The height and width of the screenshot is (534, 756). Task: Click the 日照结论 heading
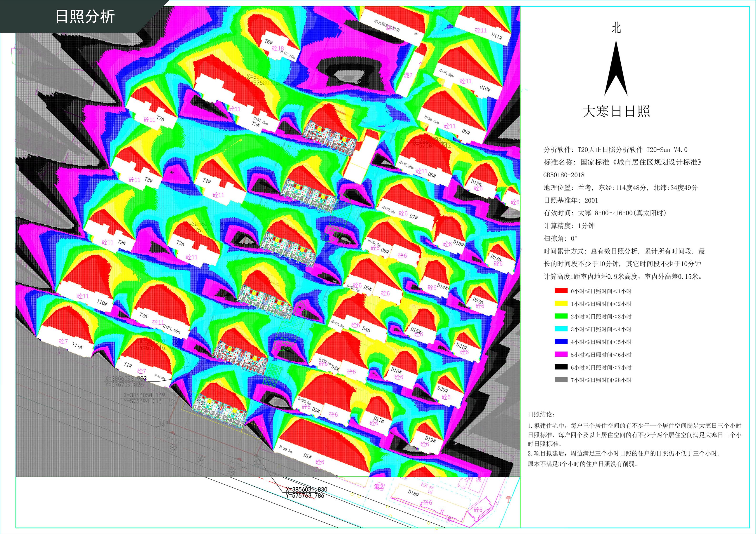point(541,414)
